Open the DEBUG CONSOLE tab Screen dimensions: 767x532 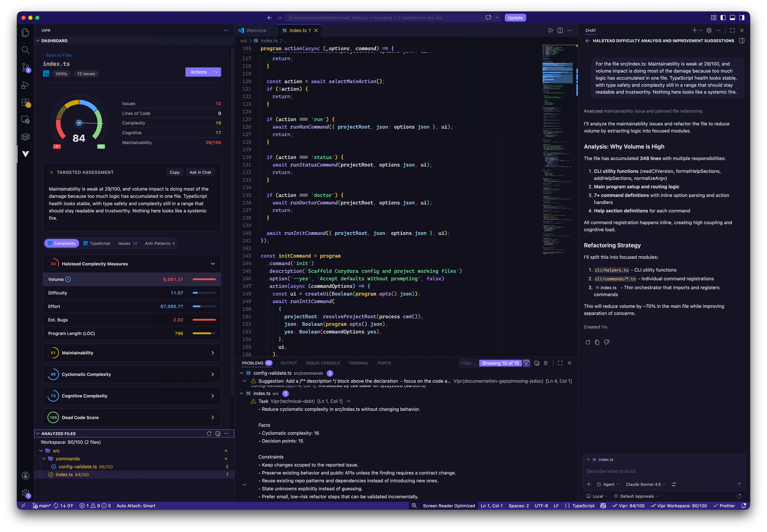pos(323,363)
